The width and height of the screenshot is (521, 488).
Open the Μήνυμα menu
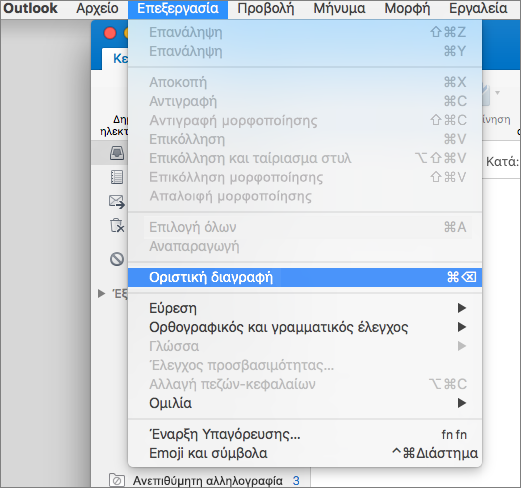(x=339, y=9)
